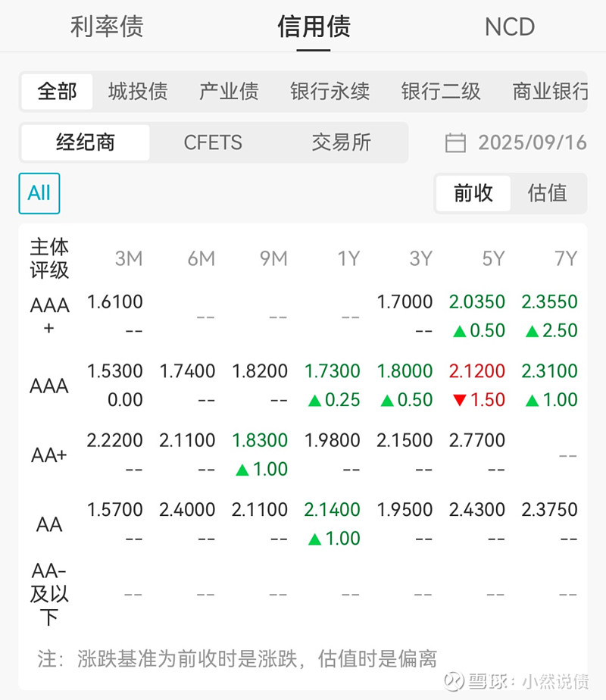Switch to the NCD tab
606x700 pixels.
(x=510, y=27)
